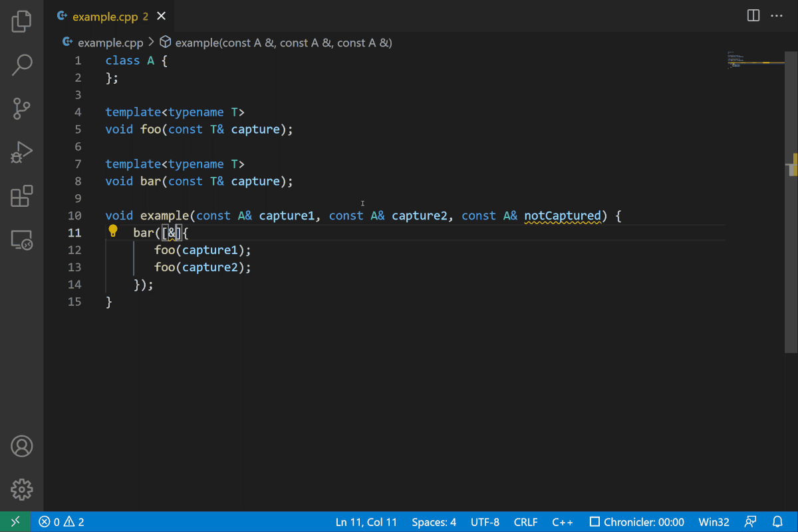Image resolution: width=798 pixels, height=532 pixels.
Task: Open the Source Control view
Action: pyautogui.click(x=21, y=108)
